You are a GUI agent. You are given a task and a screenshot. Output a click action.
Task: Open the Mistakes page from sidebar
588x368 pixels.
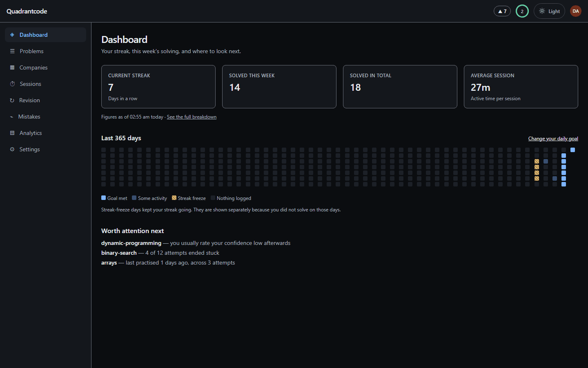[46, 117]
